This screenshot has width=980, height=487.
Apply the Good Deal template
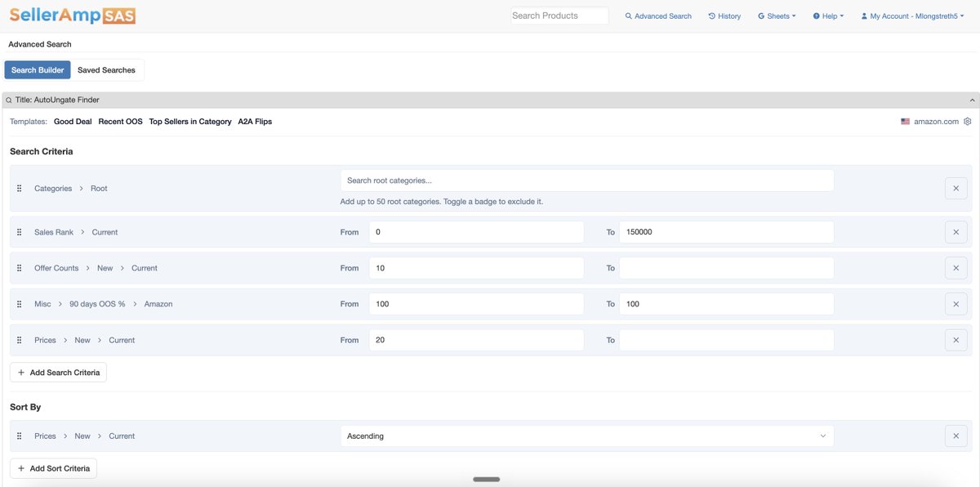(73, 122)
